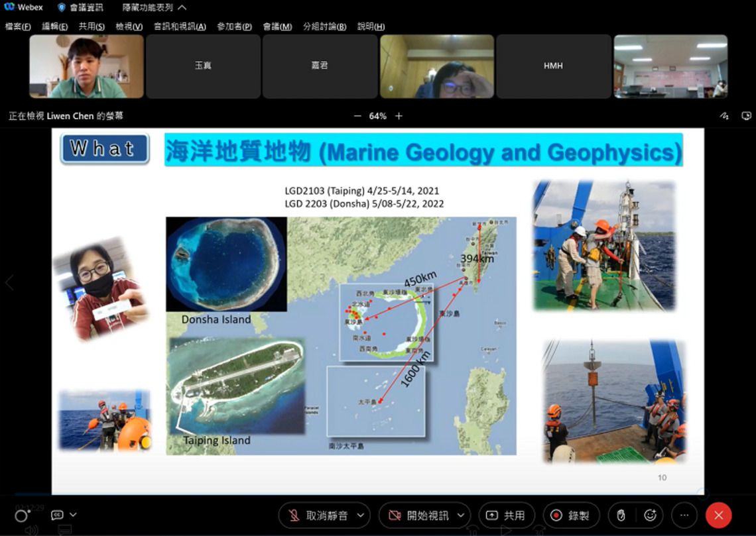
Task: Open more options ellipsis button
Action: 684,515
